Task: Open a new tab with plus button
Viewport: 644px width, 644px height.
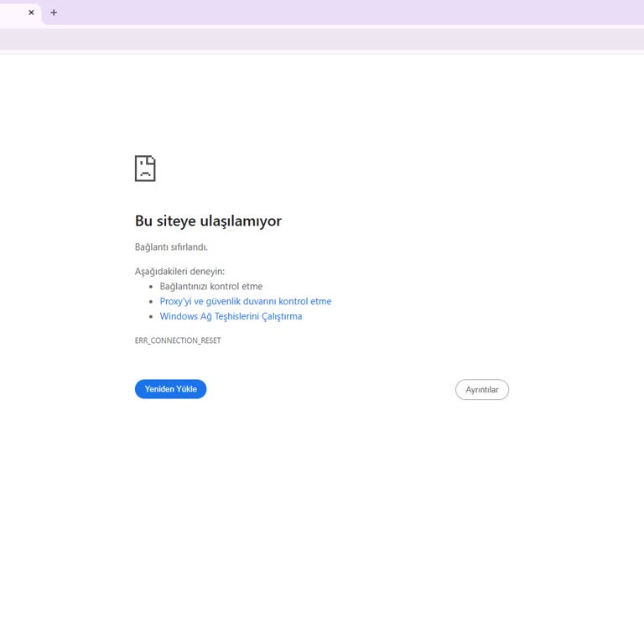Action: (54, 13)
